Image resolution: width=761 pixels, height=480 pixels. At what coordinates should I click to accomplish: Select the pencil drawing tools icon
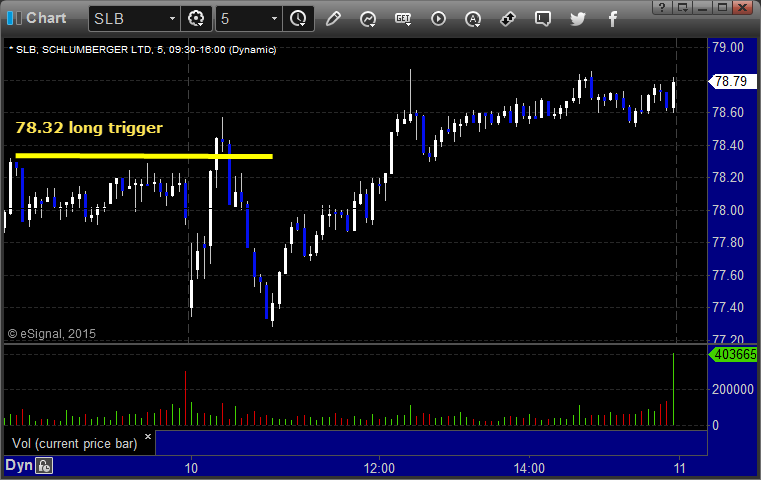tap(333, 19)
